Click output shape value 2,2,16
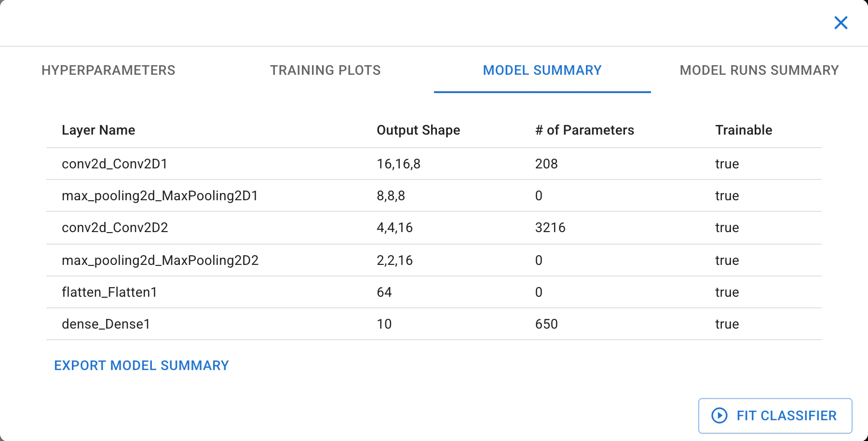Screen dimensions: 868x441 point(395,261)
